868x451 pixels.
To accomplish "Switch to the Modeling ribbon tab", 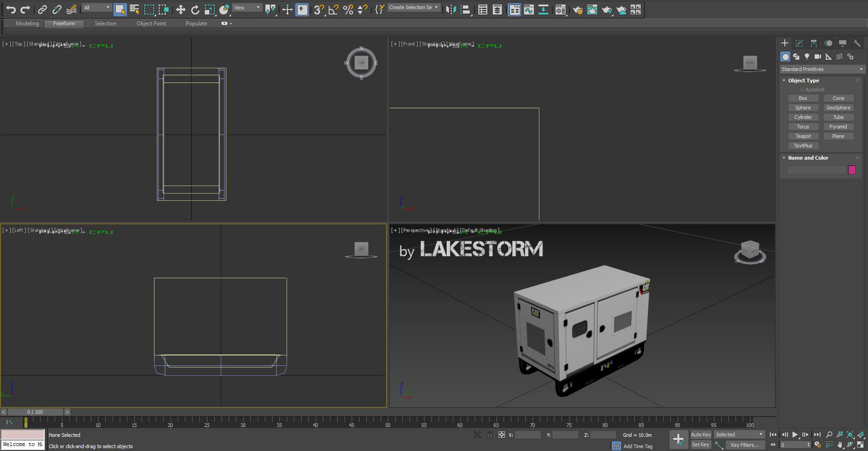I will pos(27,24).
